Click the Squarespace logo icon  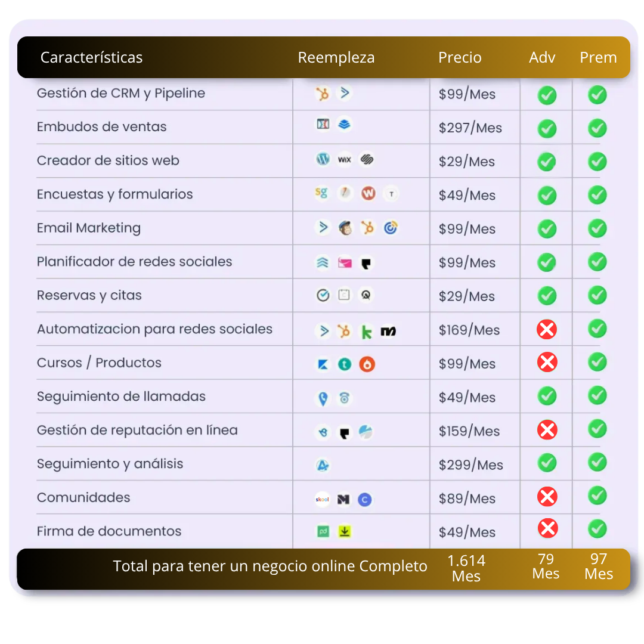(367, 159)
